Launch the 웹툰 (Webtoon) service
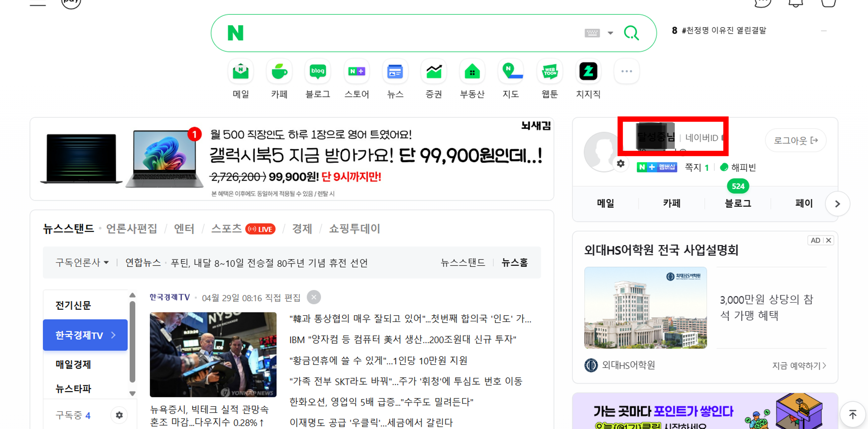The height and width of the screenshot is (429, 868). click(549, 71)
